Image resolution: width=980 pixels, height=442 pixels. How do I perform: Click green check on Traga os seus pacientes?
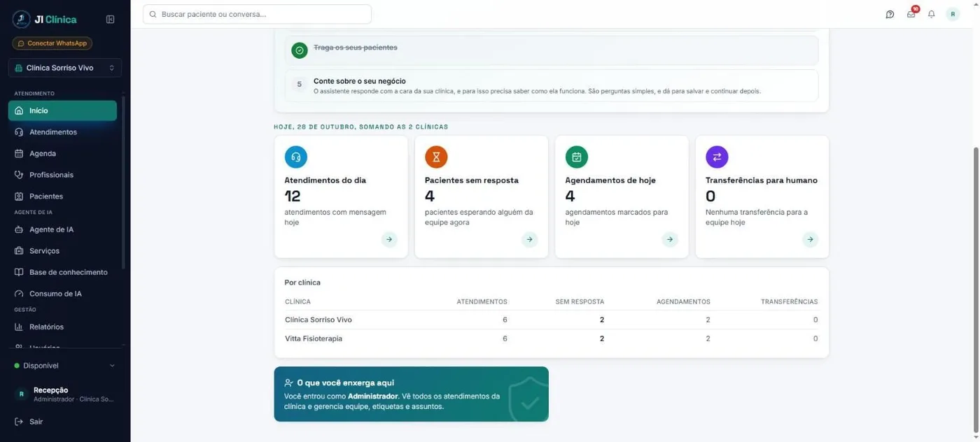300,50
